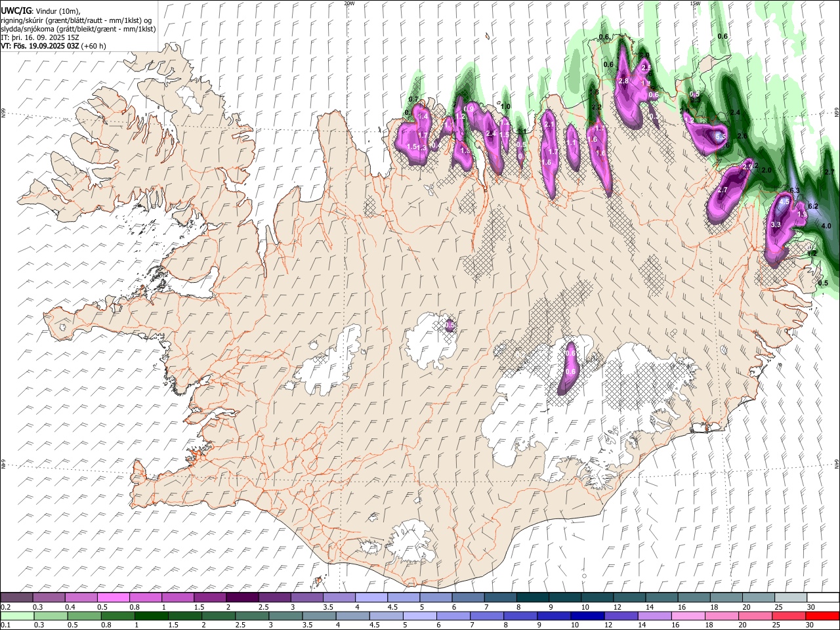Click the value '0.7' on the north coast
Screen dimensions: 840x630
pyautogui.click(x=413, y=99)
